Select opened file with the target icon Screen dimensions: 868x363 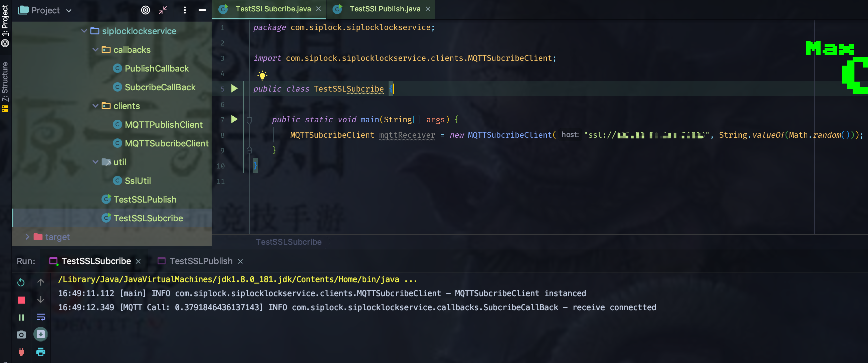pos(146,10)
